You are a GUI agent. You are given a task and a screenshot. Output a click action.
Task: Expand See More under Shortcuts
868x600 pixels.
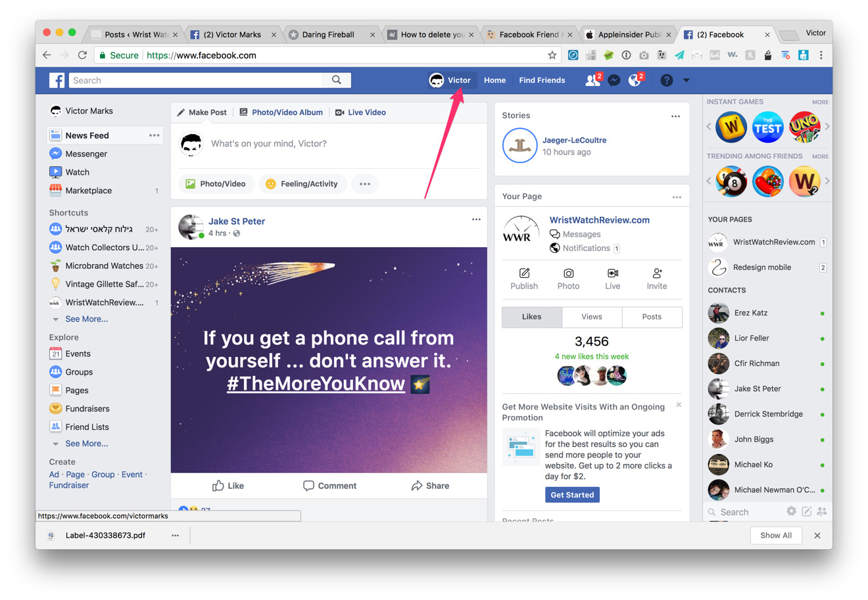(x=86, y=319)
